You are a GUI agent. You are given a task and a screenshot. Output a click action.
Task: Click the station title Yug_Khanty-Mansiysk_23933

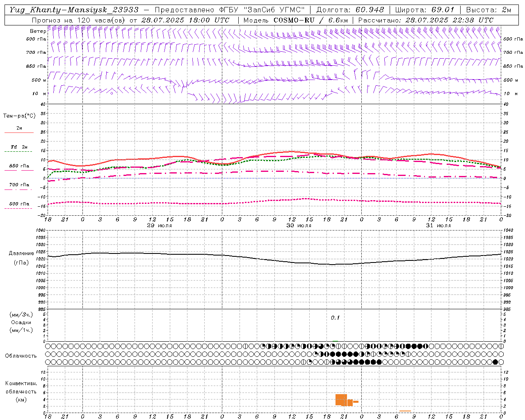click(x=74, y=10)
